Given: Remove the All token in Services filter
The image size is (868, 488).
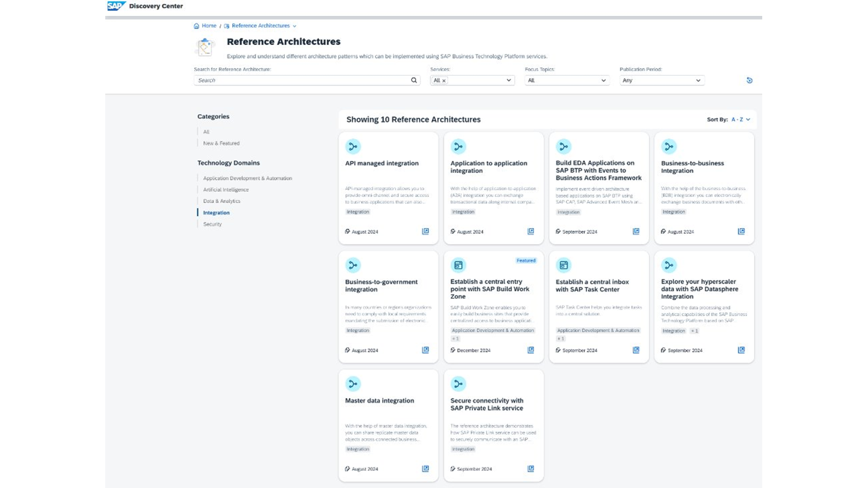Looking at the screenshot, I should (444, 81).
